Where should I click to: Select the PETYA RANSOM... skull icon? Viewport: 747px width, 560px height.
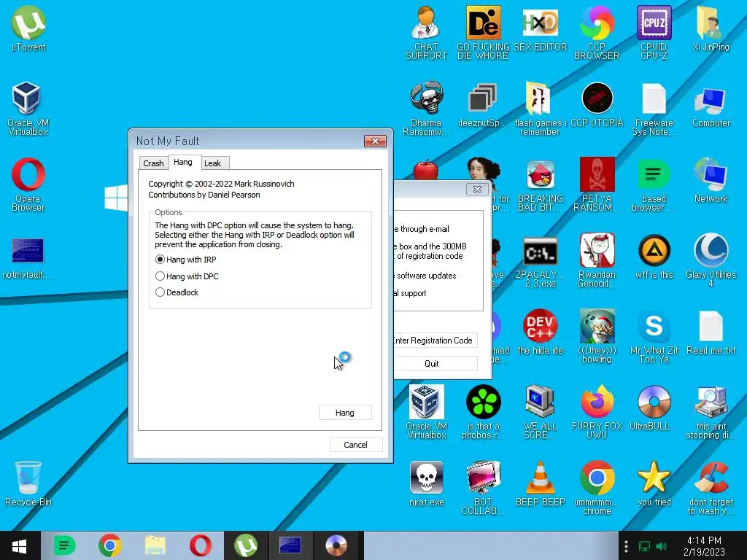pos(597,184)
